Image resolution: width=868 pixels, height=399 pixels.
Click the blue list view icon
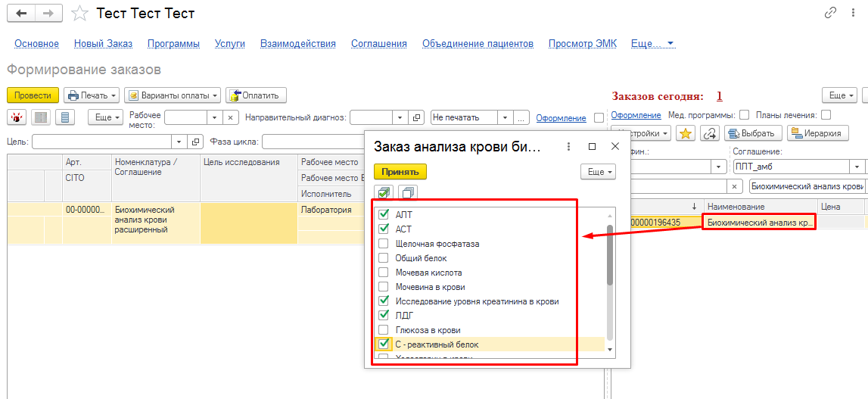66,117
